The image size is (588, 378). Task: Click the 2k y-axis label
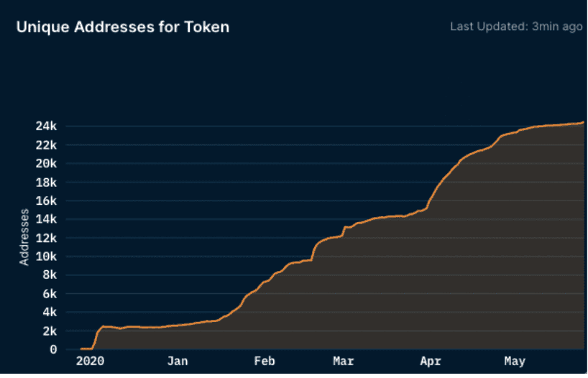pyautogui.click(x=50, y=331)
